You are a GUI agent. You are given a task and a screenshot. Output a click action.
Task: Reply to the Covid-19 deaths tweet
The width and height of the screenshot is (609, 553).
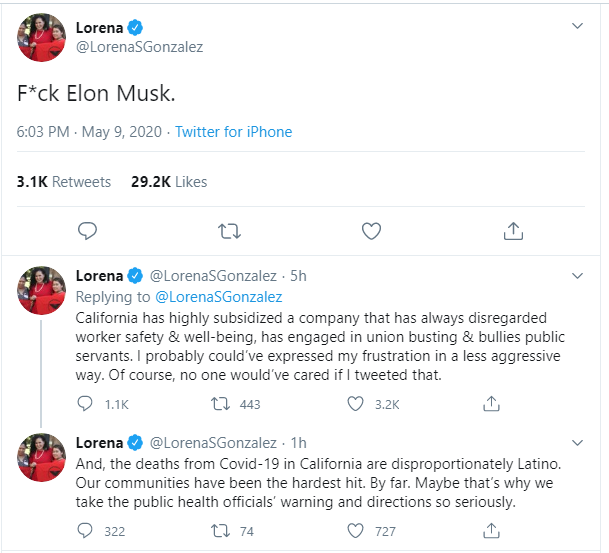point(87,531)
